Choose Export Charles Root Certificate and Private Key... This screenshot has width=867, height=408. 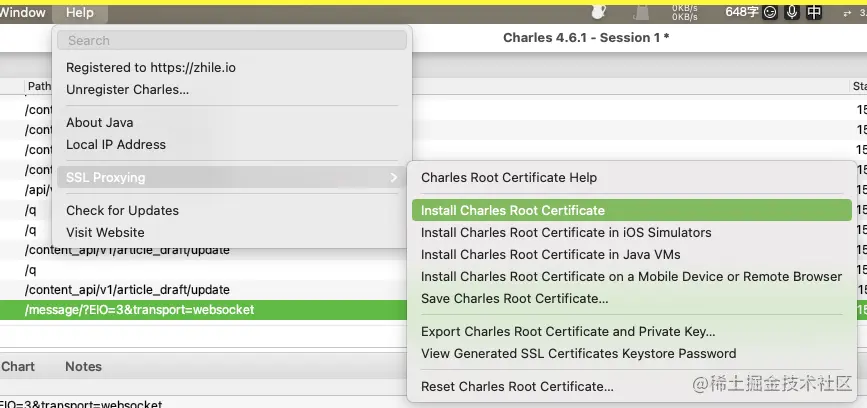[568, 332]
